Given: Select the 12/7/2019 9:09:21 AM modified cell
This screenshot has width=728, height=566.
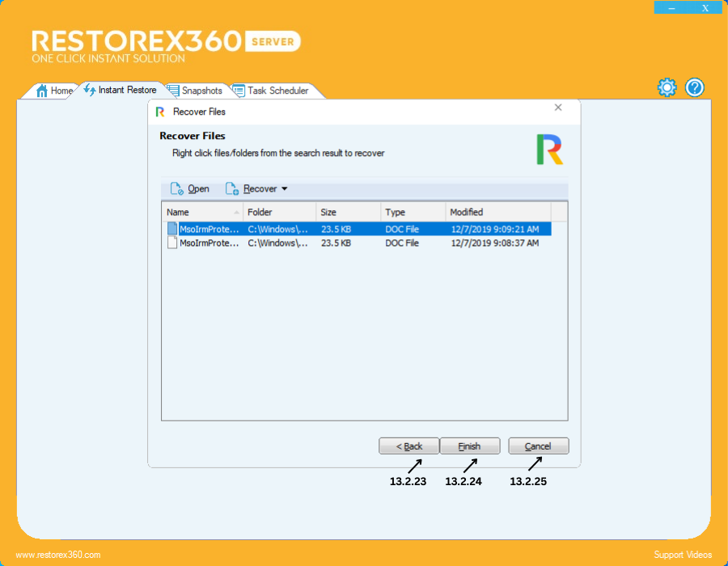Looking at the screenshot, I should pyautogui.click(x=495, y=229).
